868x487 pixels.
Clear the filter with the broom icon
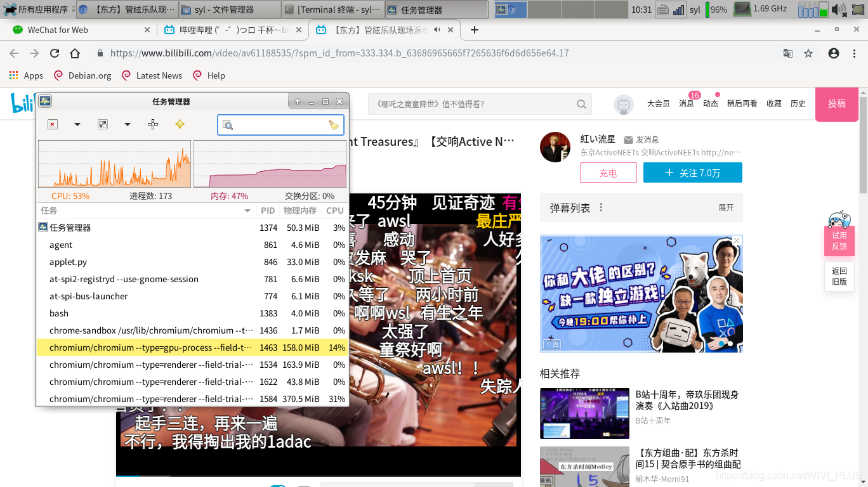coord(334,125)
